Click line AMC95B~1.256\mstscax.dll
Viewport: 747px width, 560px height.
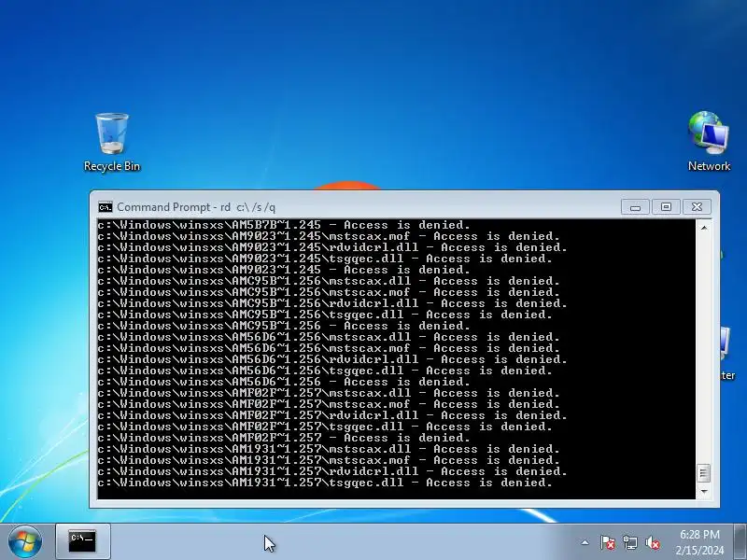(x=329, y=281)
